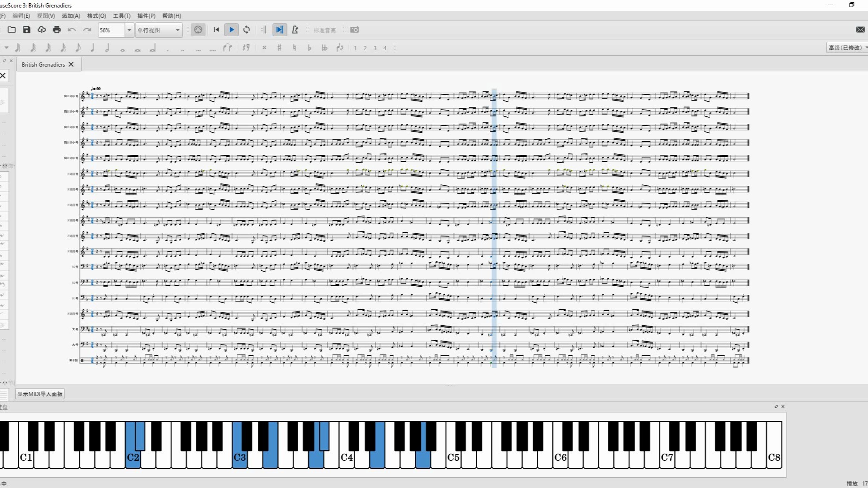This screenshot has width=868, height=488.
Task: Select the longa note duration
Action: point(153,48)
